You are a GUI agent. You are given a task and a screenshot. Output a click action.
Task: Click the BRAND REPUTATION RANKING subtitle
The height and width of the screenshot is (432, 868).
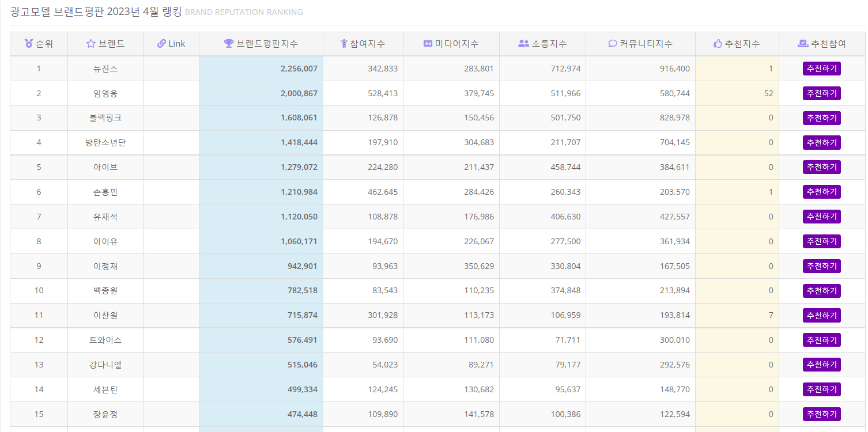244,12
